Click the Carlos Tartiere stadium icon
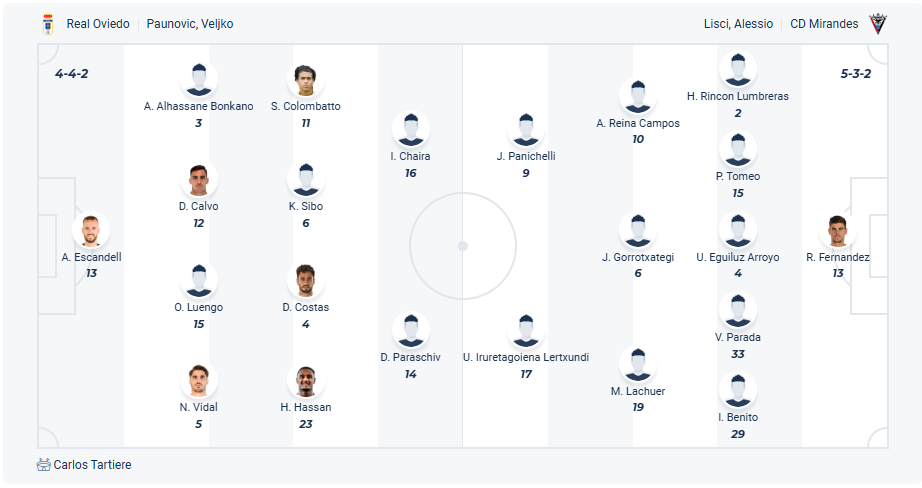922x488 pixels. 43,465
